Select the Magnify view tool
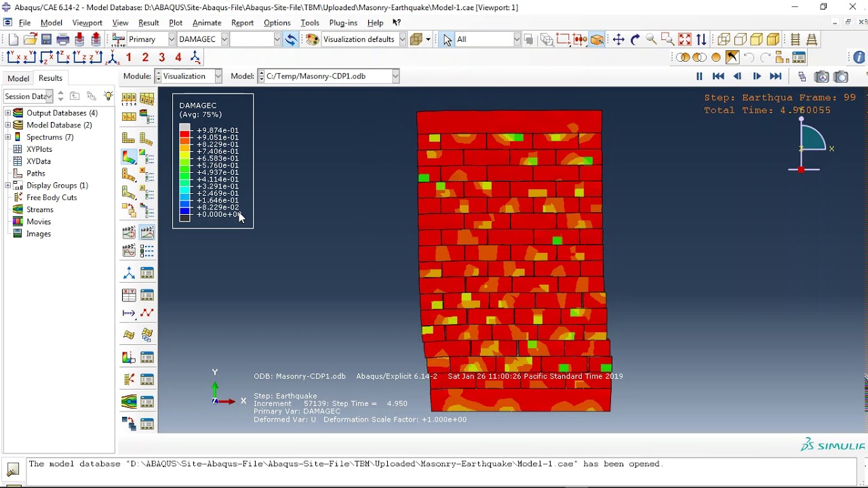Viewport: 868px width, 488px height. click(651, 39)
